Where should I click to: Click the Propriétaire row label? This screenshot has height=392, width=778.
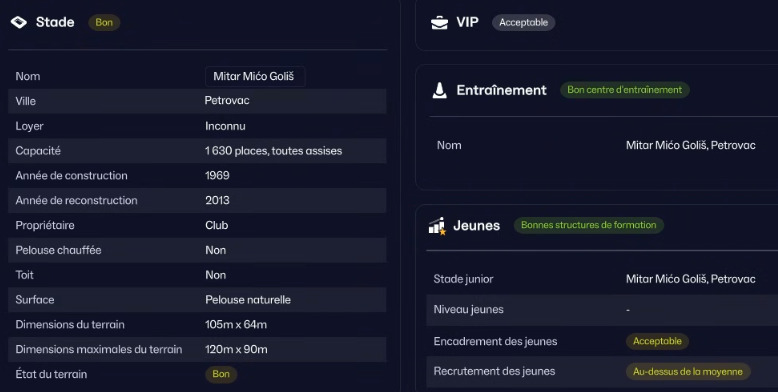click(x=45, y=225)
